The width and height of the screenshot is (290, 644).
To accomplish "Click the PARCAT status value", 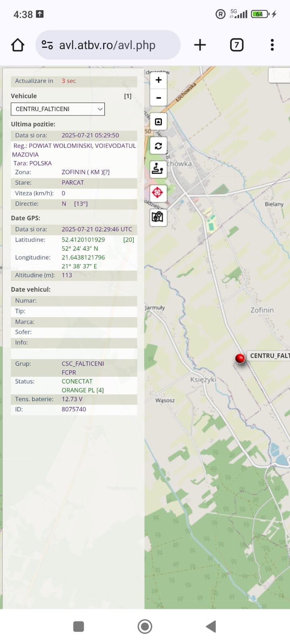I will 73,182.
